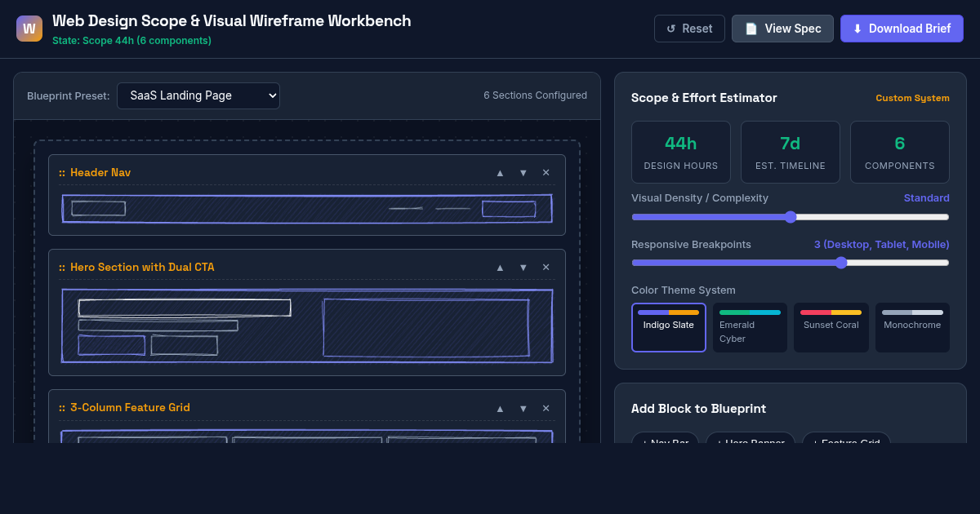The height and width of the screenshot is (514, 980).
Task: Click the 'Standard' density value
Action: pos(926,198)
